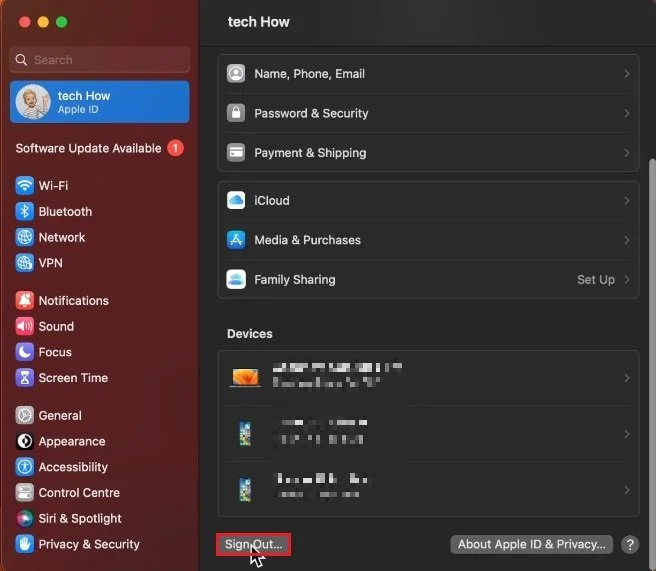The height and width of the screenshot is (571, 656).
Task: Open the tech How Apple ID item
Action: tap(100, 102)
